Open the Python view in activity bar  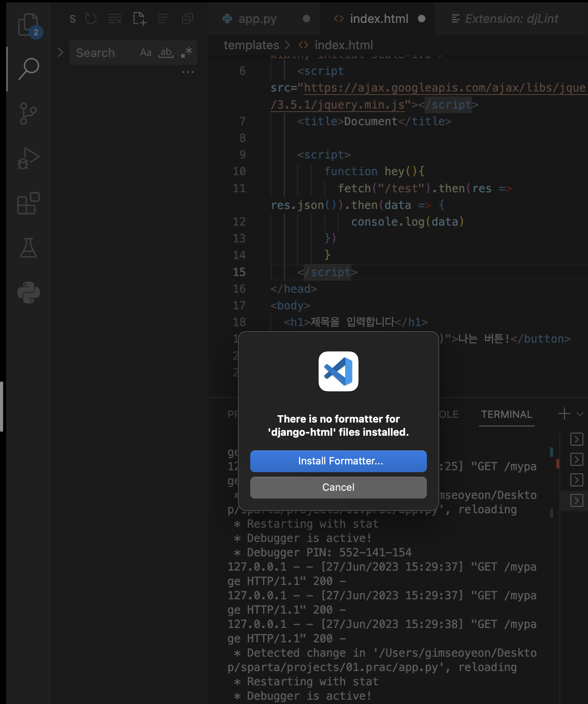[29, 292]
